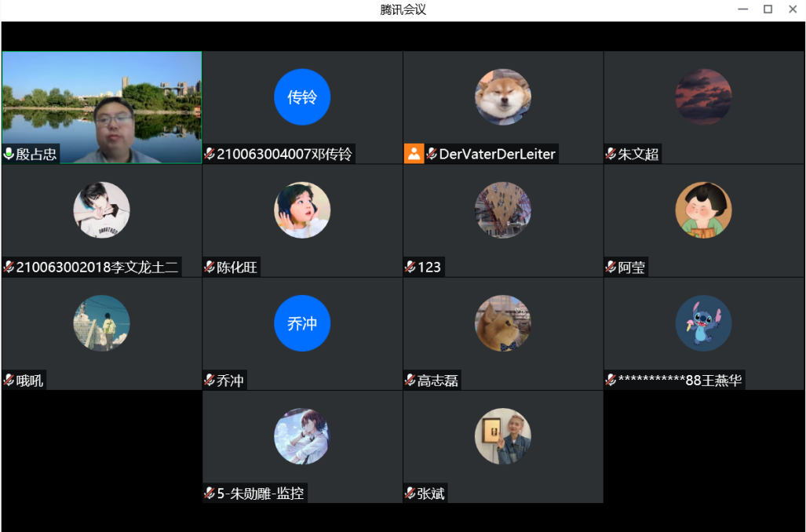Click the muted mic icon for 5-朱勋雕-监控
Screen dimensions: 806x532
(210, 494)
